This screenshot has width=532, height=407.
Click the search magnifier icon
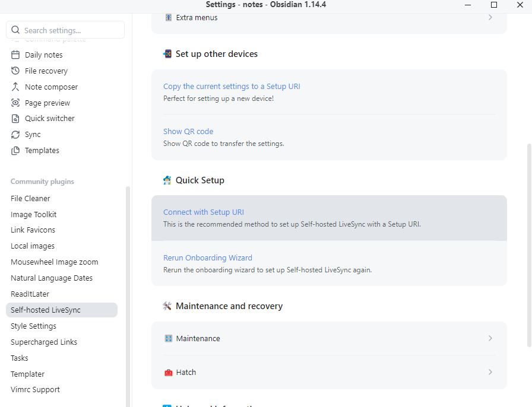point(15,30)
